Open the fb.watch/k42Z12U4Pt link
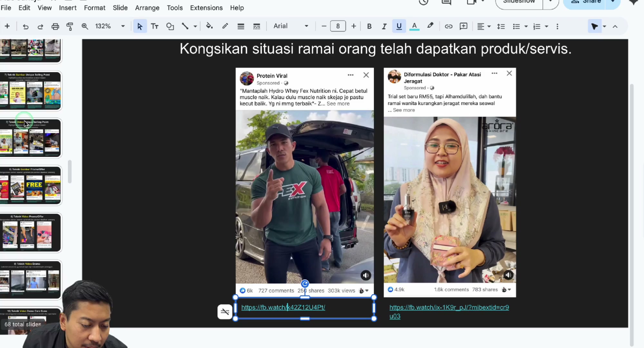Screen dimensions: 644x348 (283, 307)
